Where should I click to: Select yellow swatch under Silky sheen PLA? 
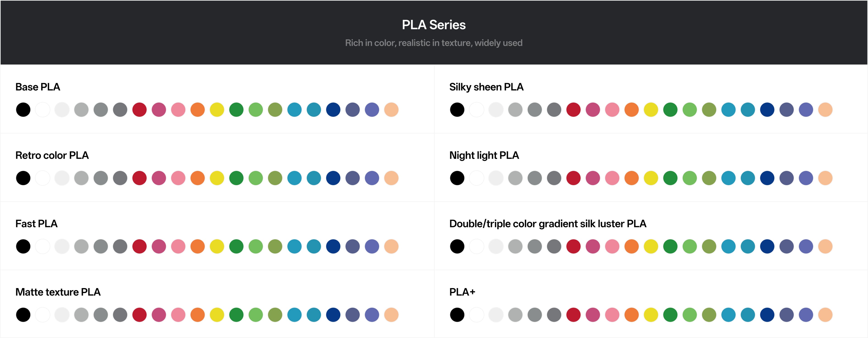(x=651, y=110)
